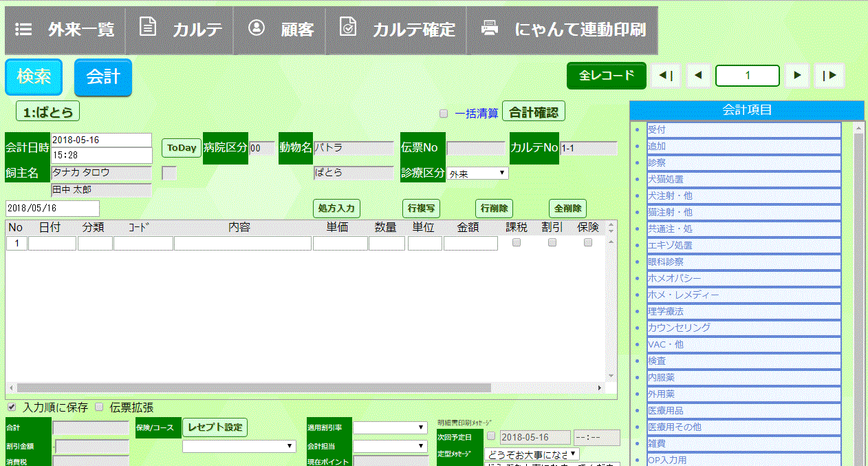
Task: Open the 定型メッセージ dropdown
Action: coord(532,454)
